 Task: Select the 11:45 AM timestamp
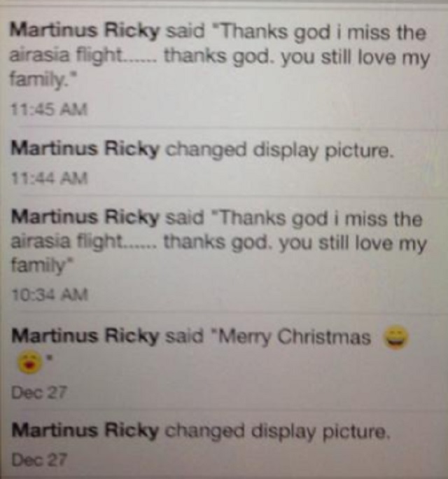(49, 110)
